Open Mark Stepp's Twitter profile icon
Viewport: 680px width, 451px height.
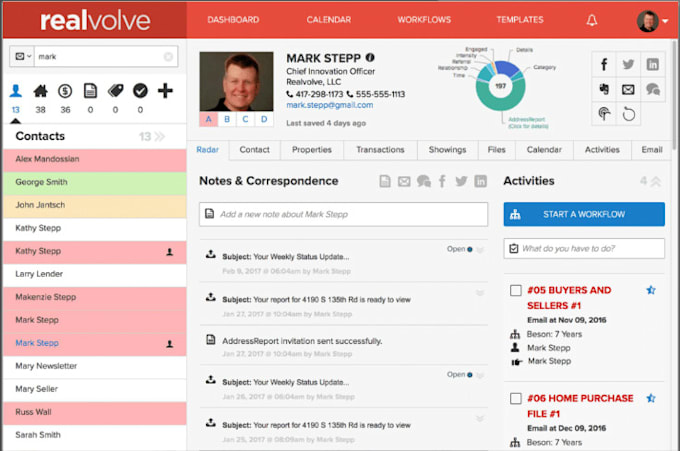coord(628,64)
